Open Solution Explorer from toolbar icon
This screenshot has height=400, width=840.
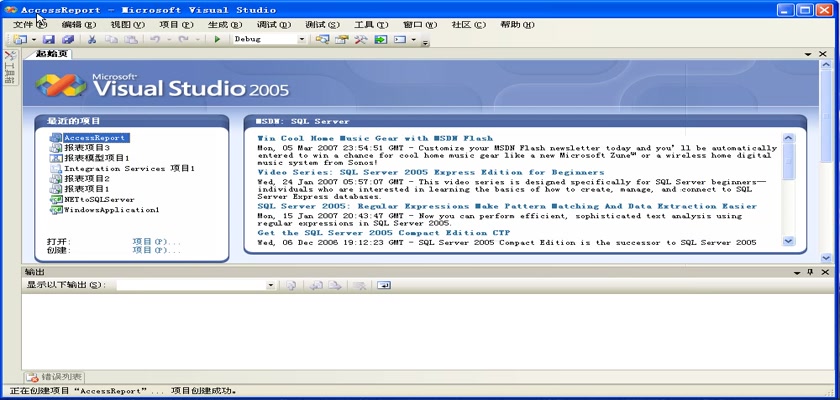point(322,40)
